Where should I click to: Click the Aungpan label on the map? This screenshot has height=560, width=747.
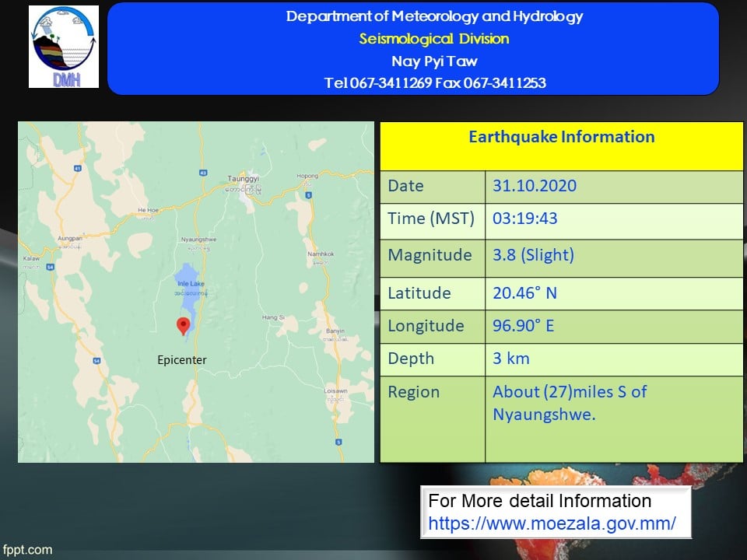click(x=70, y=239)
